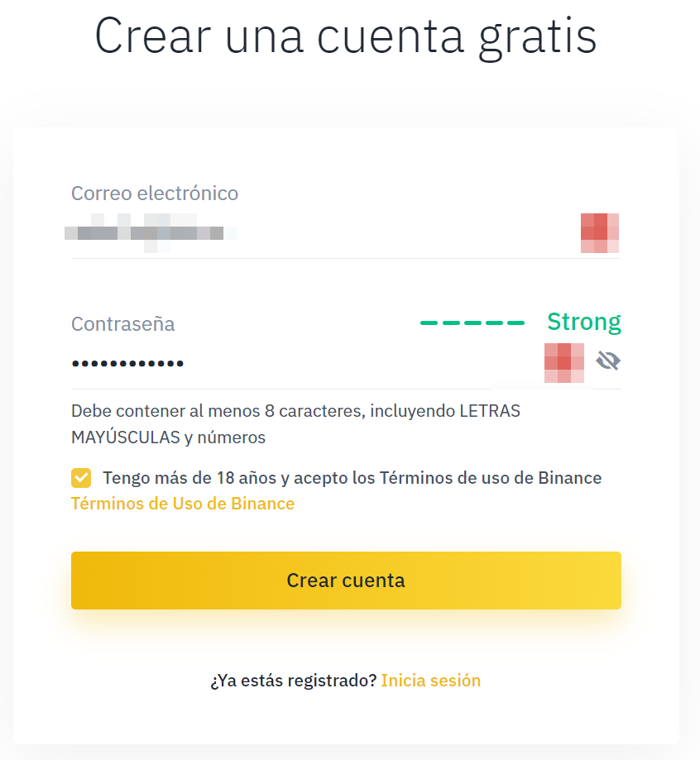Click the first green password strength segment
700x760 pixels.
tap(429, 323)
